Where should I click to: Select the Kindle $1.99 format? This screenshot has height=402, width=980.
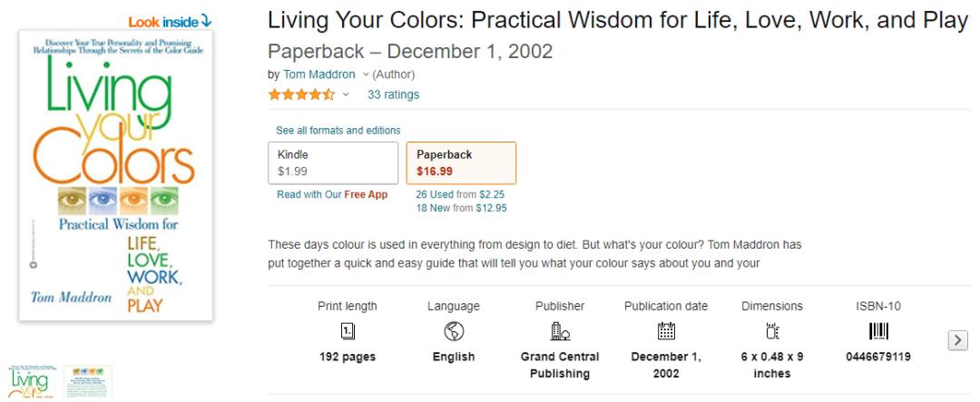click(x=333, y=162)
